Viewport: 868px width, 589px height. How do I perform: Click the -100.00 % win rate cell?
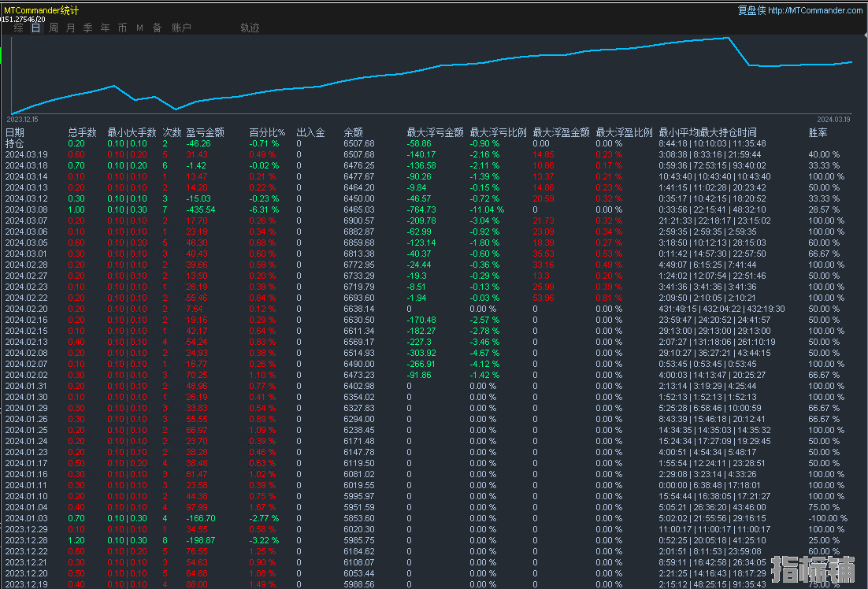point(828,518)
